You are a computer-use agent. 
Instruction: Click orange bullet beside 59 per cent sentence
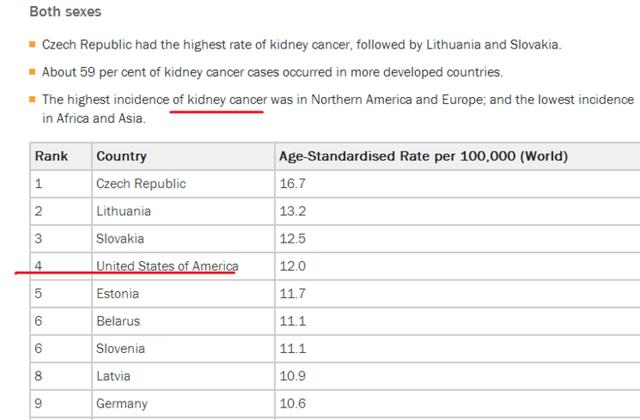(33, 72)
